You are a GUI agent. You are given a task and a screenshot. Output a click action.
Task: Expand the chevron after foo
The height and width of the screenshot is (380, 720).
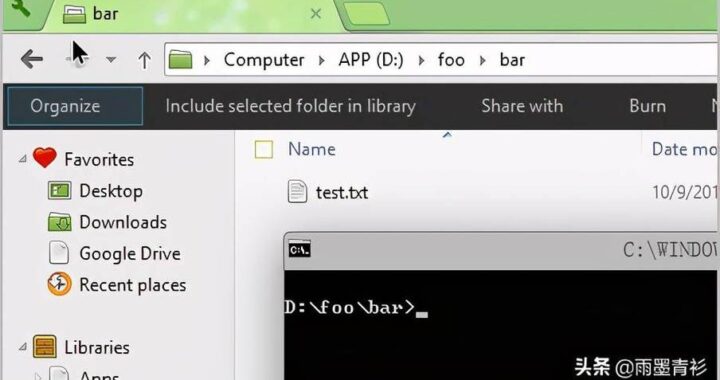(482, 60)
